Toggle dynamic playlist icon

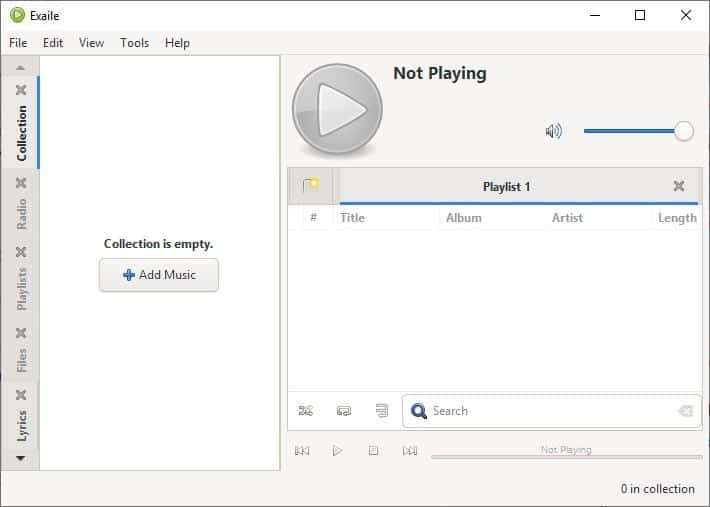(382, 411)
